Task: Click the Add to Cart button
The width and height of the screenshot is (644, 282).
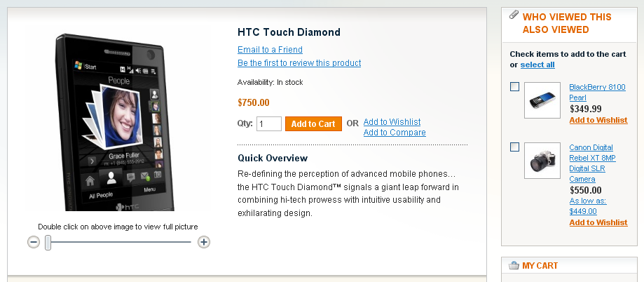Action: pos(313,123)
